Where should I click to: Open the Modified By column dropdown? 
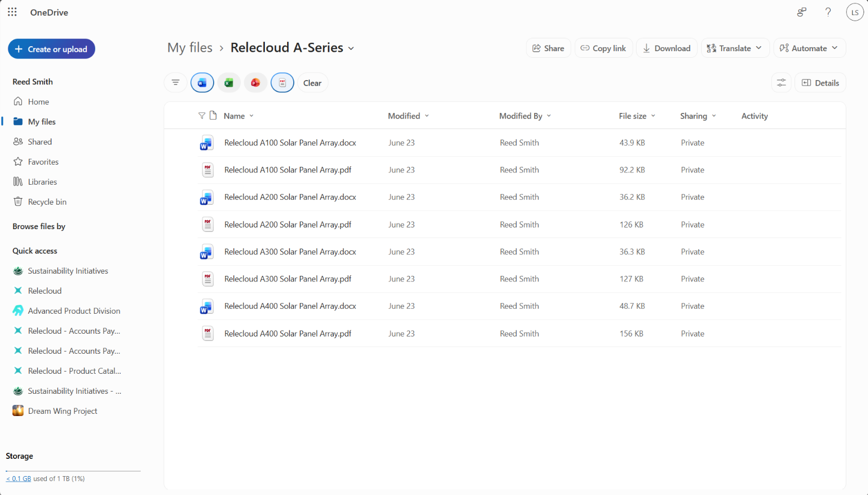[x=525, y=116]
